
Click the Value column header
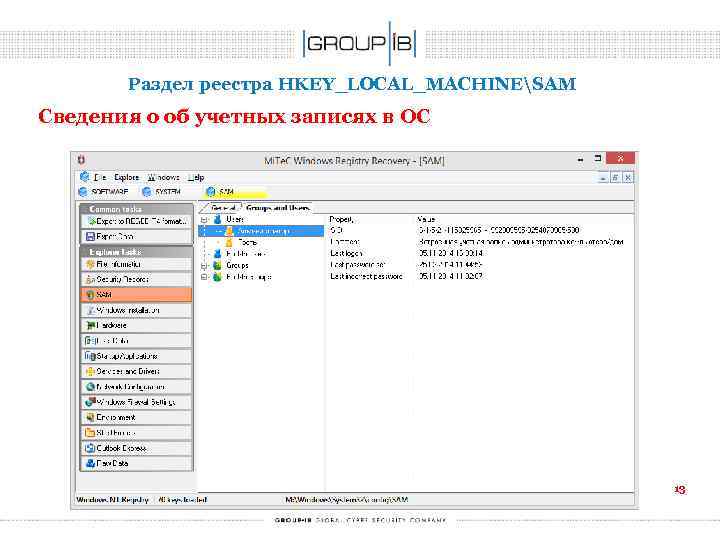(x=426, y=219)
